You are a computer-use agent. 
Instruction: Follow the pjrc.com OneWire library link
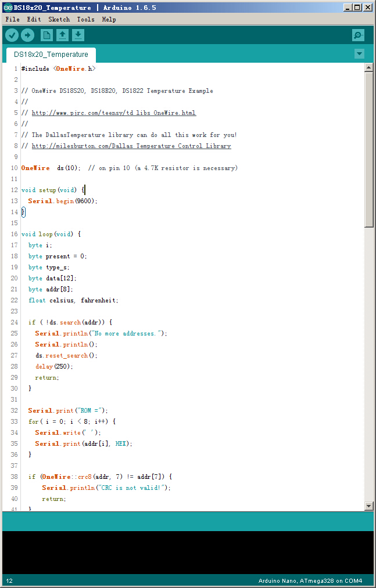114,113
